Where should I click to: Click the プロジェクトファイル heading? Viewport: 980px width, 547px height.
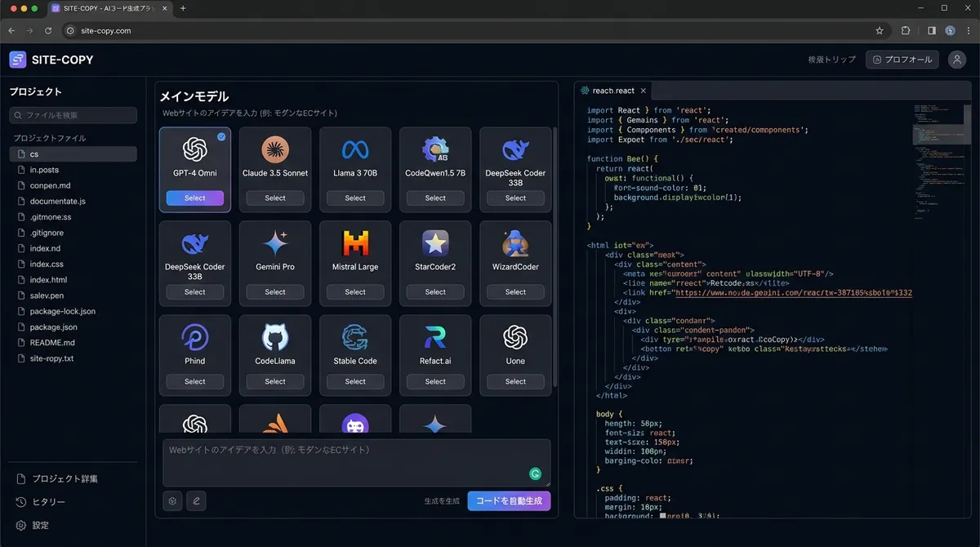click(50, 138)
